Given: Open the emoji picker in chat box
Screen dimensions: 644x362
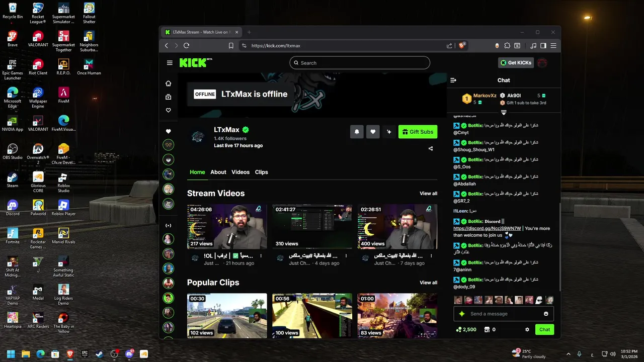Looking at the screenshot, I should click(x=546, y=314).
